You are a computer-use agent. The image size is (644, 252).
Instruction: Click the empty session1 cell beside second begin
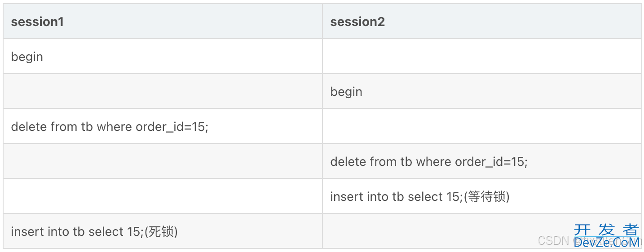(163, 92)
